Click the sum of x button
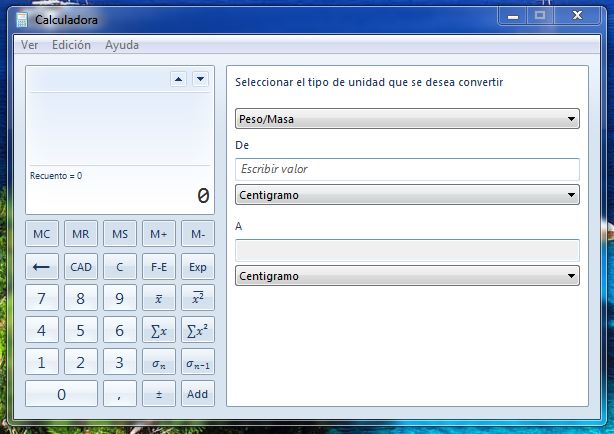This screenshot has height=434, width=614. click(x=158, y=330)
